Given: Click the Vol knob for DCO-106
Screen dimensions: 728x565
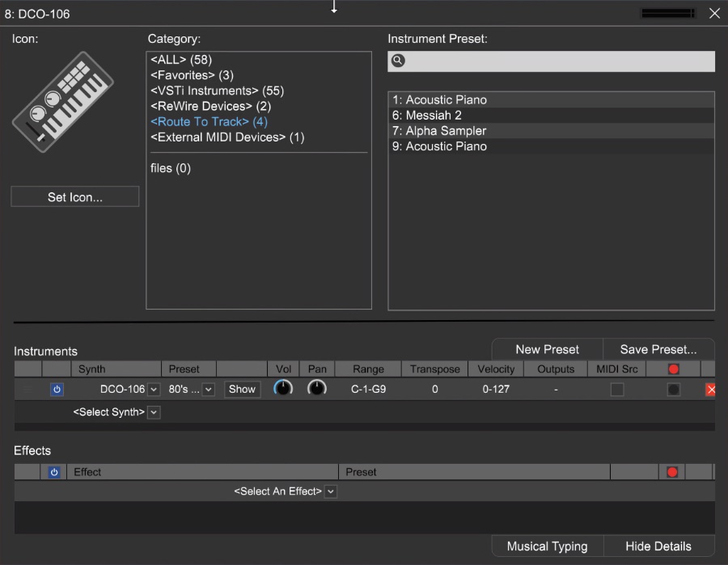Looking at the screenshot, I should (283, 388).
